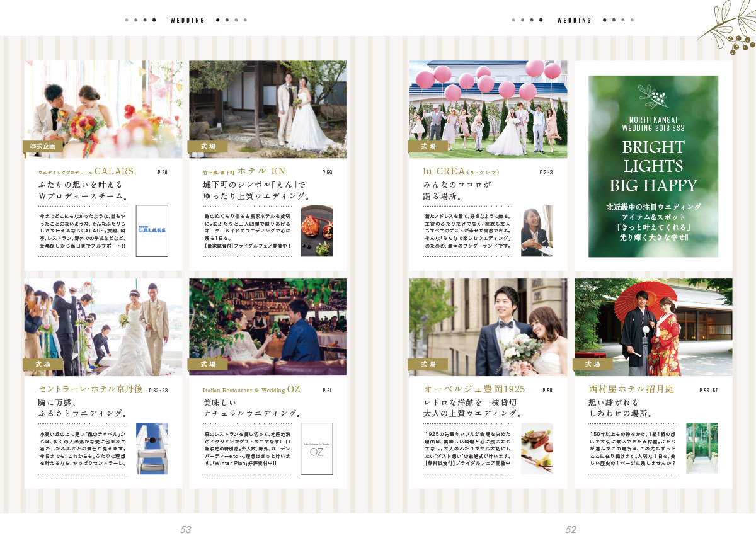The height and width of the screenshot is (543, 756).
Task: Click the セントラーレ chapel small thumbnail
Action: tap(152, 449)
